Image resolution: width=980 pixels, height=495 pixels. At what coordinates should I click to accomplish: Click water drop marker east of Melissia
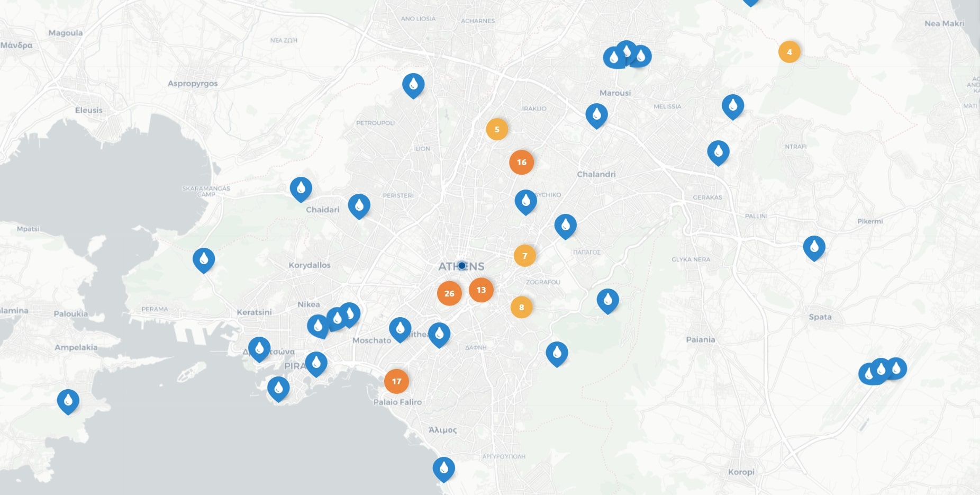[x=733, y=106]
